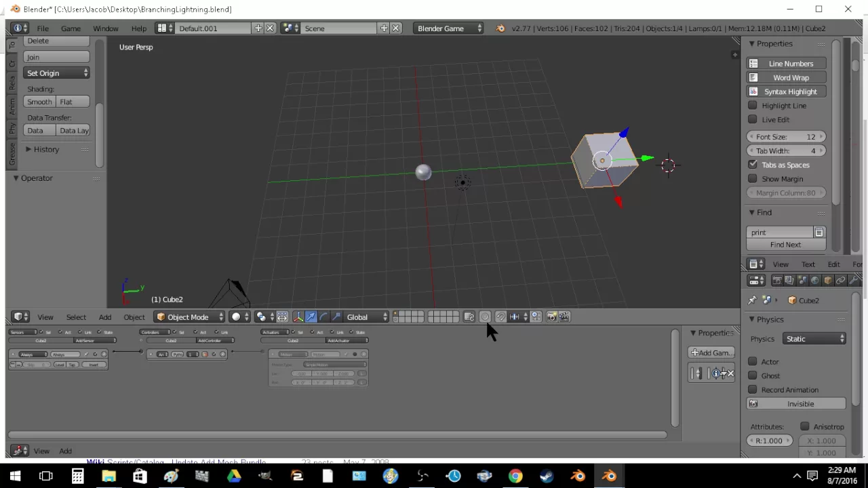Image resolution: width=868 pixels, height=488 pixels.
Task: Toggle the 3D manipulator axes icon
Action: [298, 317]
